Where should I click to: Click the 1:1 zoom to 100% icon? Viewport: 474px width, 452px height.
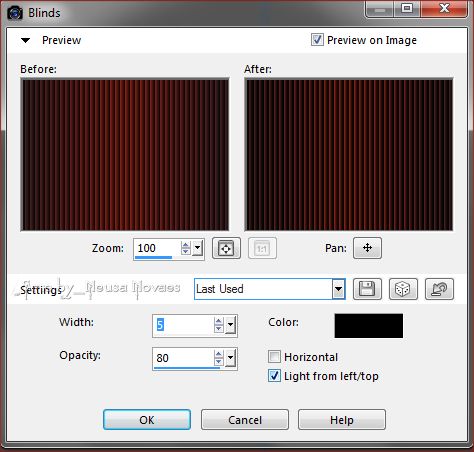point(262,248)
